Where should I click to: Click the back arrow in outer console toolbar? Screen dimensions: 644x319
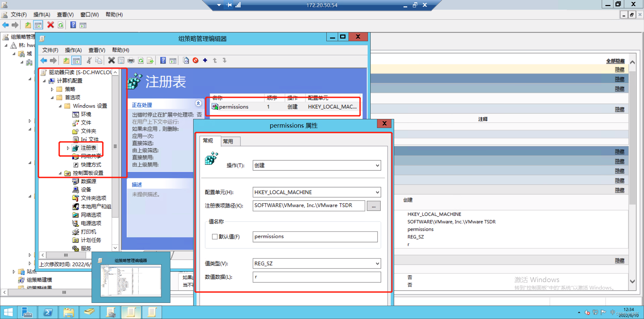(5, 25)
